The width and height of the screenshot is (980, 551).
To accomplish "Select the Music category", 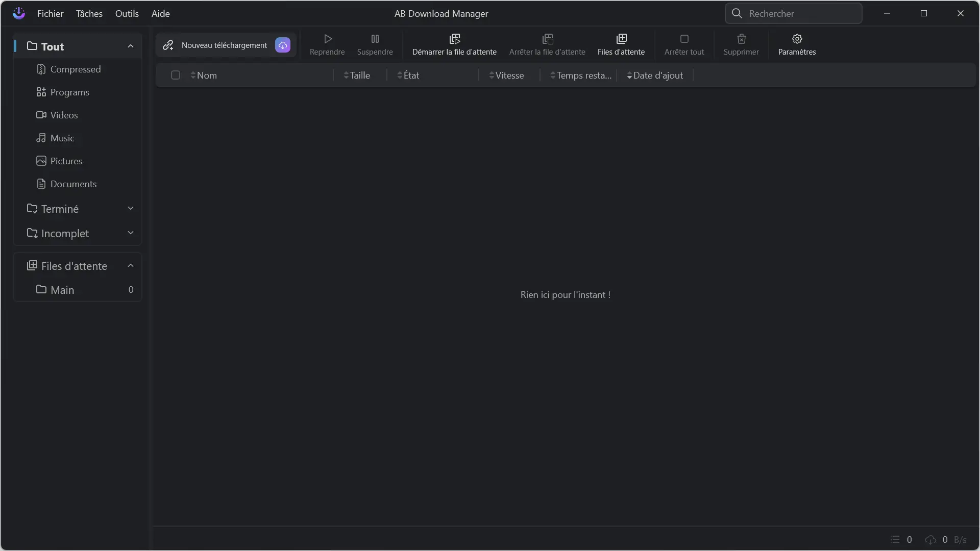I will pyautogui.click(x=78, y=138).
